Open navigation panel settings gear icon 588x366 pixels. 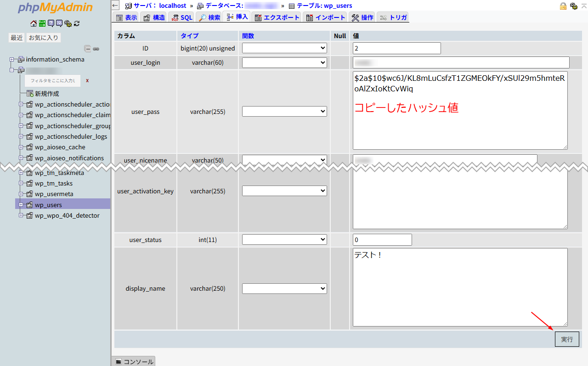[68, 23]
